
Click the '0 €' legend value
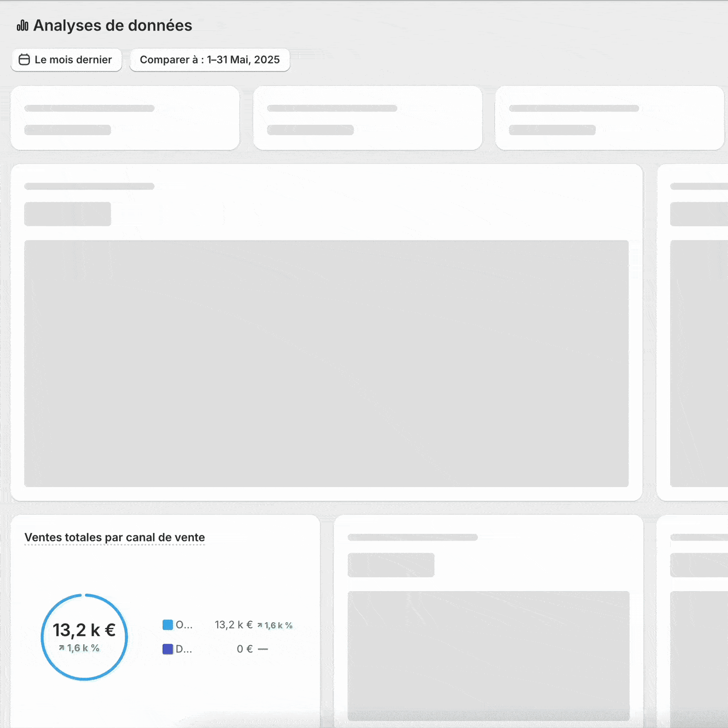point(244,649)
